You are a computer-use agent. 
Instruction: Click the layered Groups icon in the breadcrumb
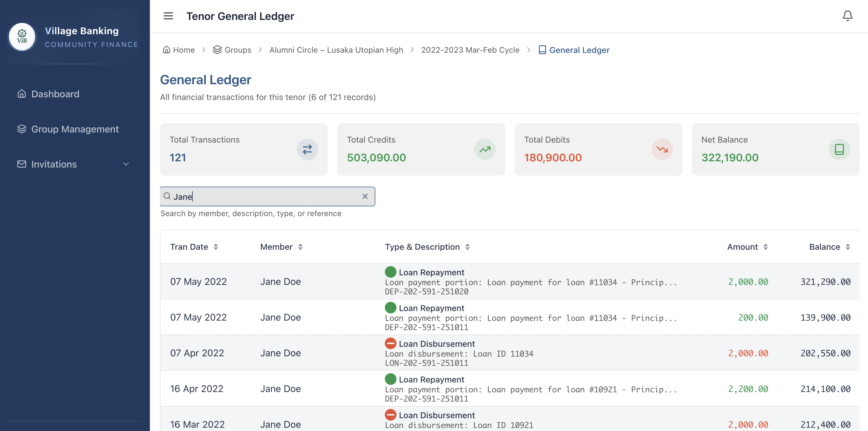pos(217,49)
